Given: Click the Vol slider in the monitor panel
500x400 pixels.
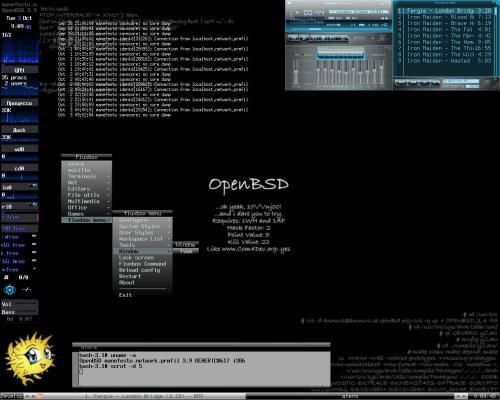Looking at the screenshot, I should [x=19, y=304].
